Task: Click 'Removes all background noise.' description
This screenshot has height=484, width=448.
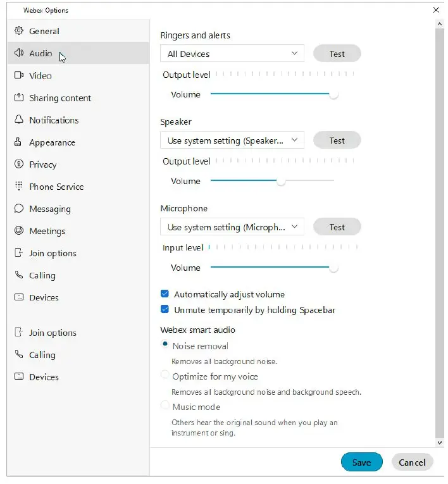Action: [224, 361]
